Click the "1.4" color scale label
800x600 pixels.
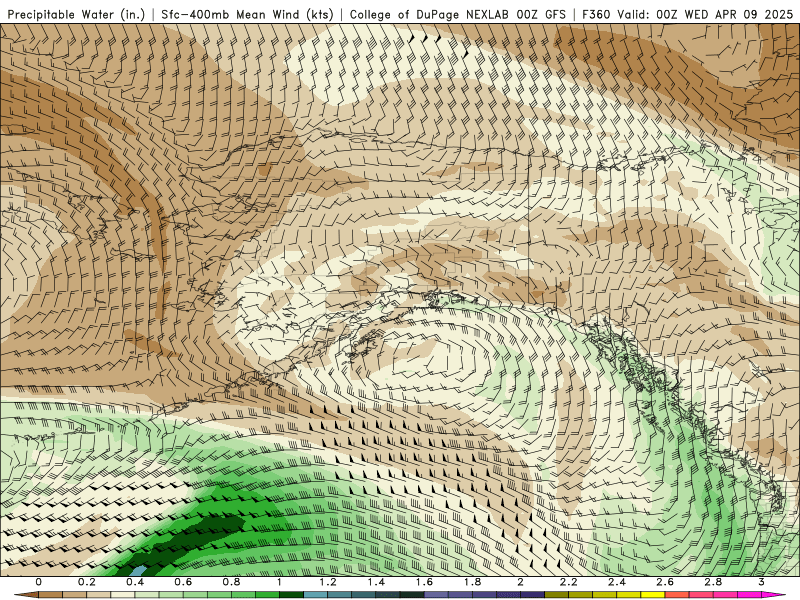(376, 582)
